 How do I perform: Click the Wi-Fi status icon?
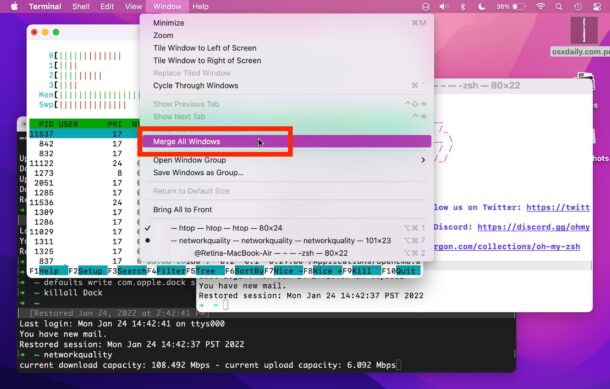coord(540,7)
